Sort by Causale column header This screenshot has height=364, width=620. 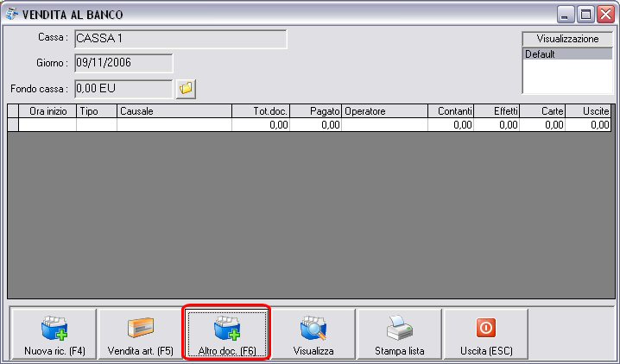coord(174,111)
